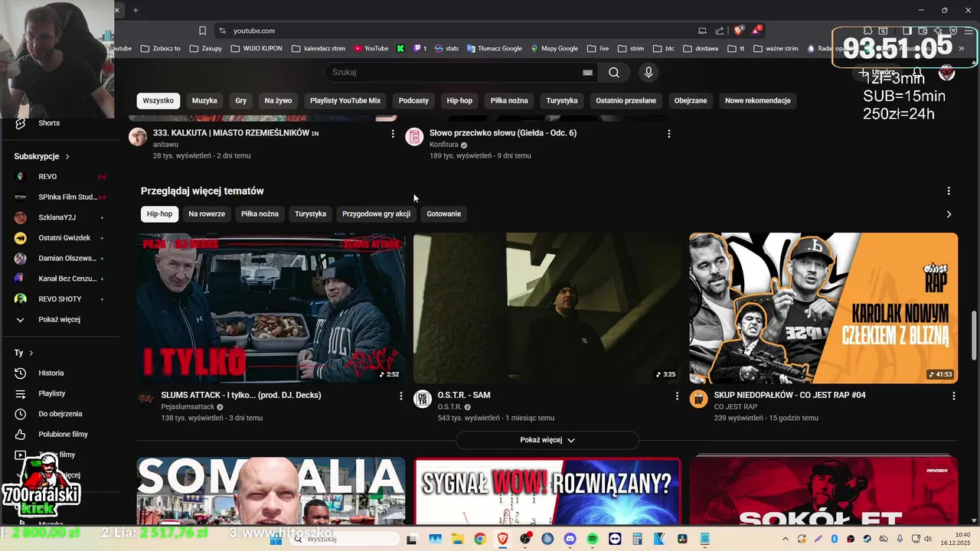The image size is (980, 551).
Task: Open Brave Rewards triangle icon
Action: coord(756,31)
